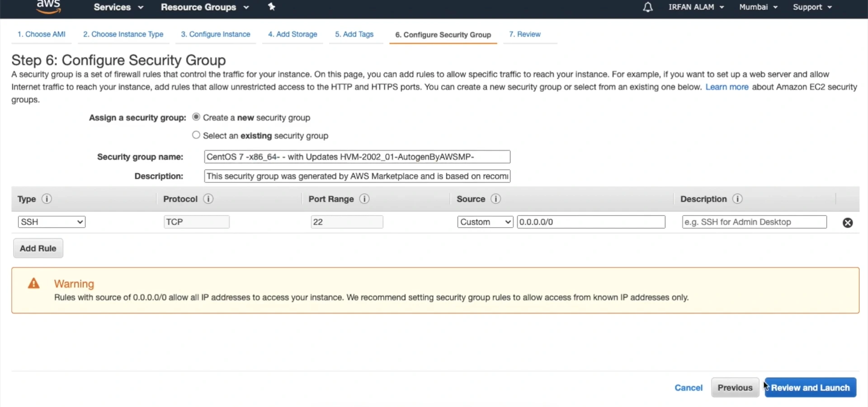868x407 pixels.
Task: Open the notifications bell icon
Action: tap(648, 7)
